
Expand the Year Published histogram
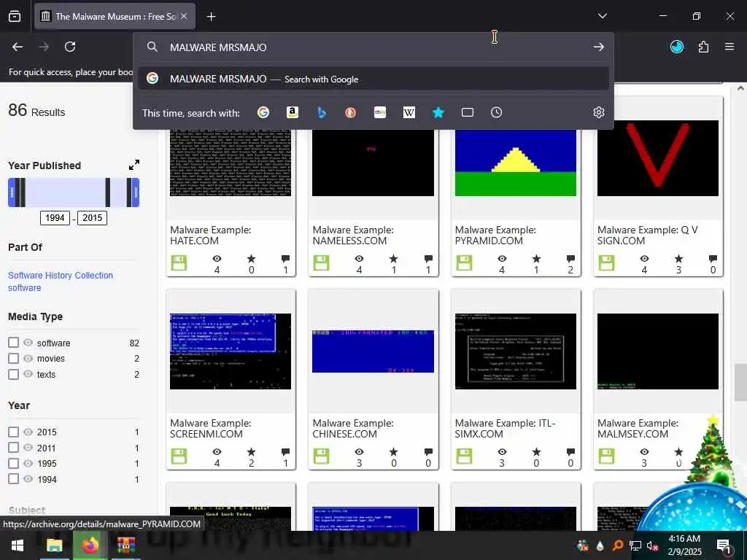pyautogui.click(x=134, y=165)
